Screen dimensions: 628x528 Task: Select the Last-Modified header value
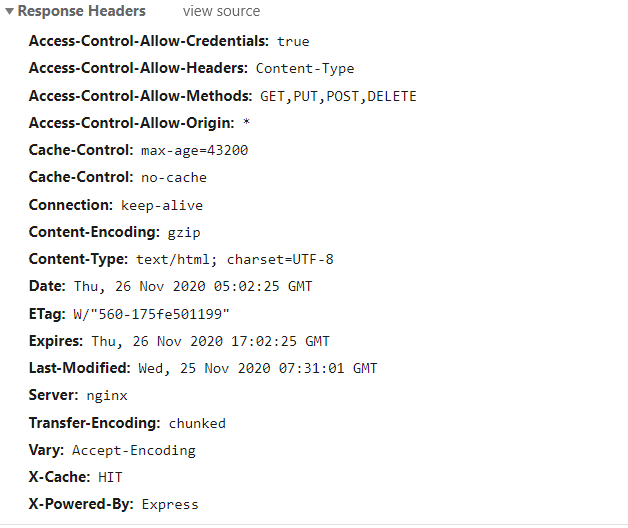(257, 368)
